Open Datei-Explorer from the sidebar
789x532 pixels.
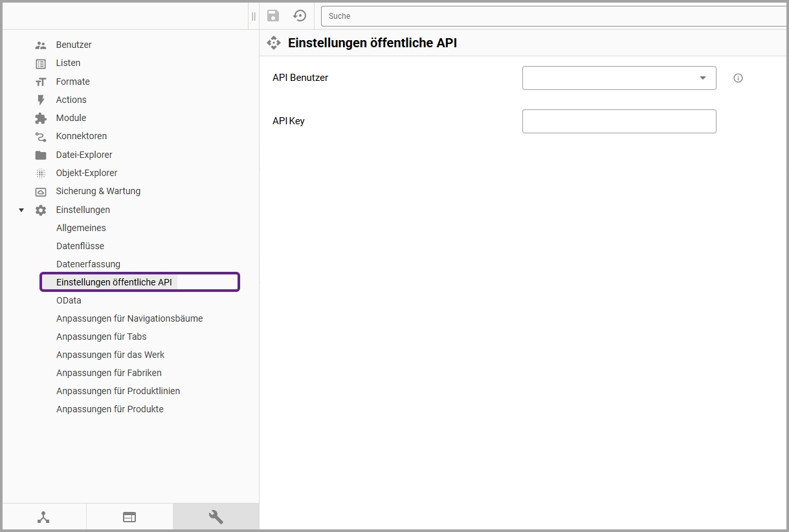84,155
